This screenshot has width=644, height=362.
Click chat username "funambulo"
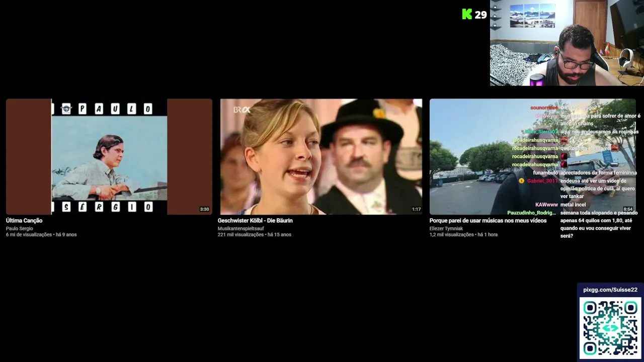tap(545, 173)
